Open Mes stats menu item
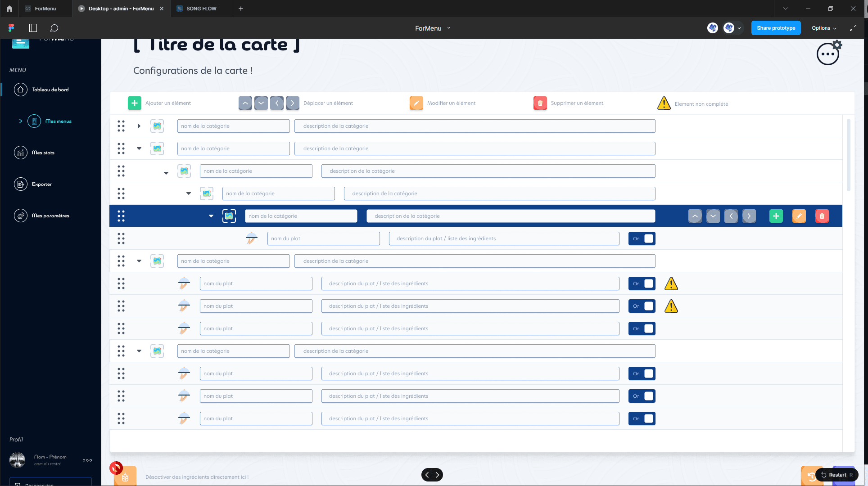Viewport: 868px width, 486px height. [x=43, y=153]
